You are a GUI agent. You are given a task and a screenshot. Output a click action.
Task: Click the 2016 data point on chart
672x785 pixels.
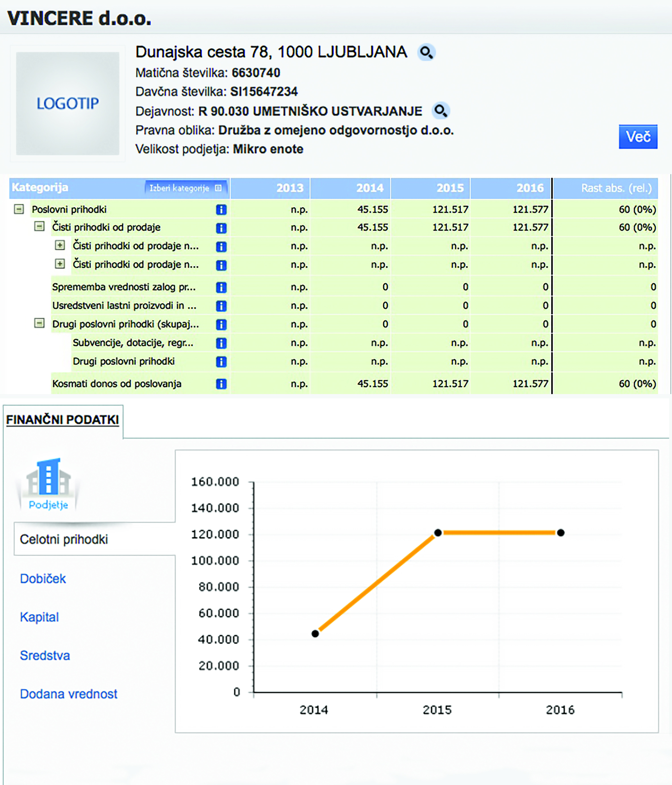click(561, 533)
